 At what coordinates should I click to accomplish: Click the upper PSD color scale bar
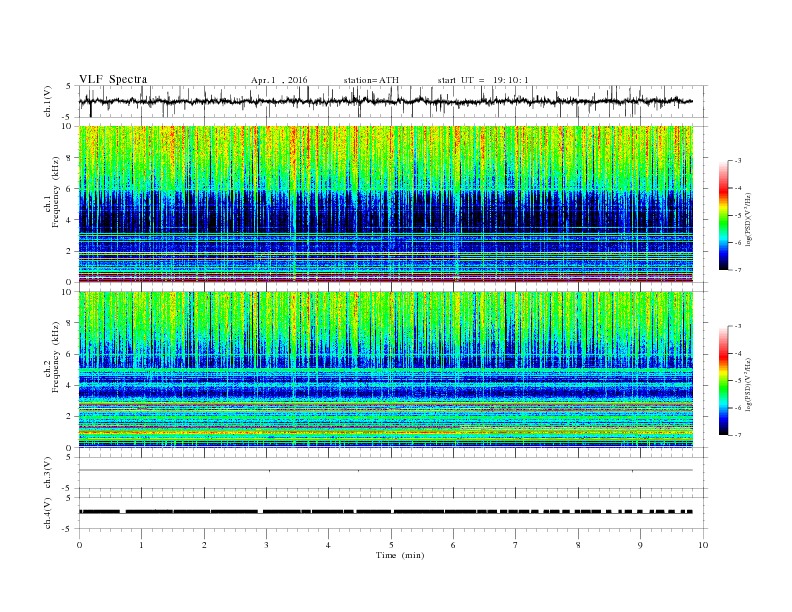[x=724, y=215]
